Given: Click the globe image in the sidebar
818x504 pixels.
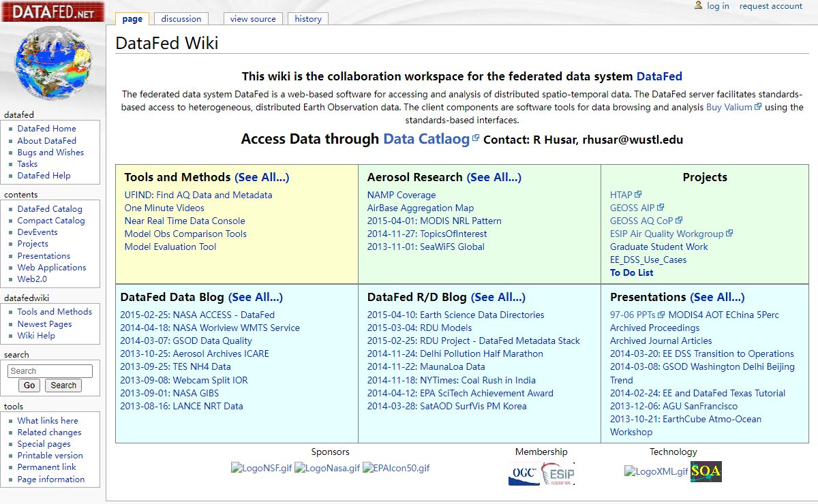Looking at the screenshot, I should (x=52, y=63).
